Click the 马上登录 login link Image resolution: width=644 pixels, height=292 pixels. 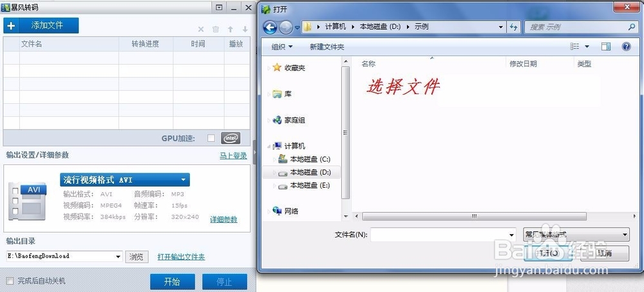(233, 155)
